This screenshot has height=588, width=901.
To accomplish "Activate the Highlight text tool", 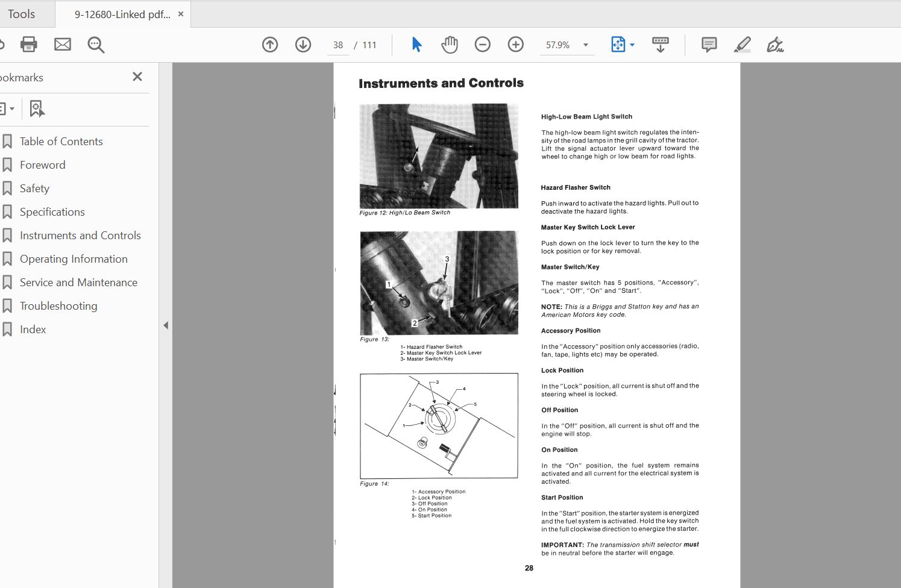I will 742,44.
